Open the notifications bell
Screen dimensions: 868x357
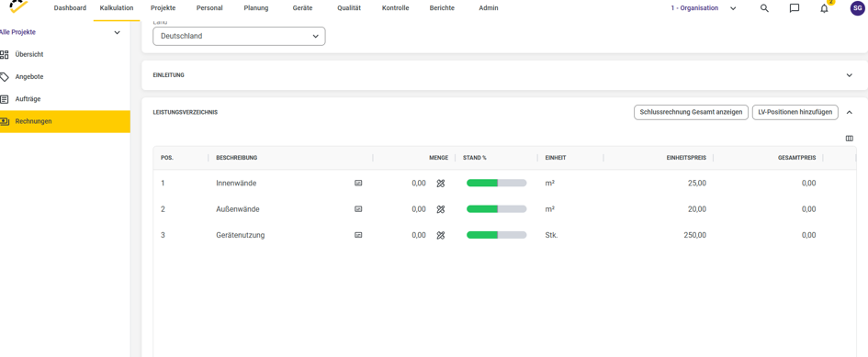(x=824, y=8)
